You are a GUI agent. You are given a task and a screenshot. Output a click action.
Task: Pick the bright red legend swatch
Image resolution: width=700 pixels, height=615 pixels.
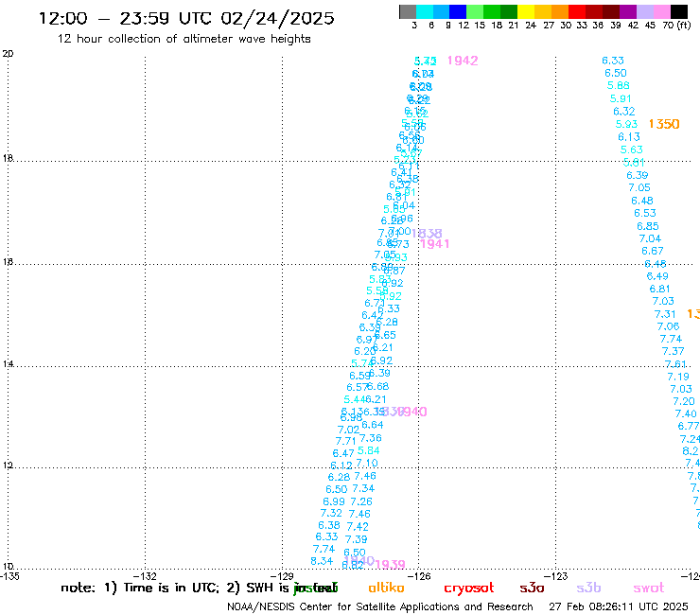(x=577, y=11)
